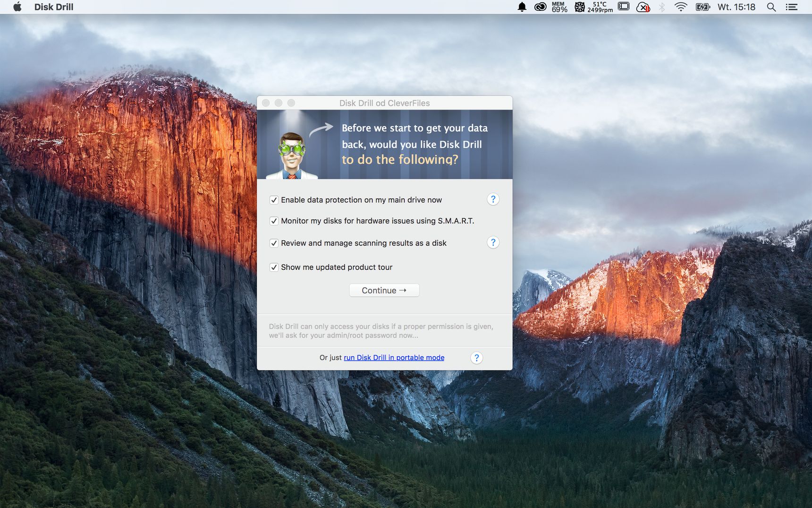Open help icon next to portable mode
Viewport: 812px width, 508px height.
tap(476, 358)
